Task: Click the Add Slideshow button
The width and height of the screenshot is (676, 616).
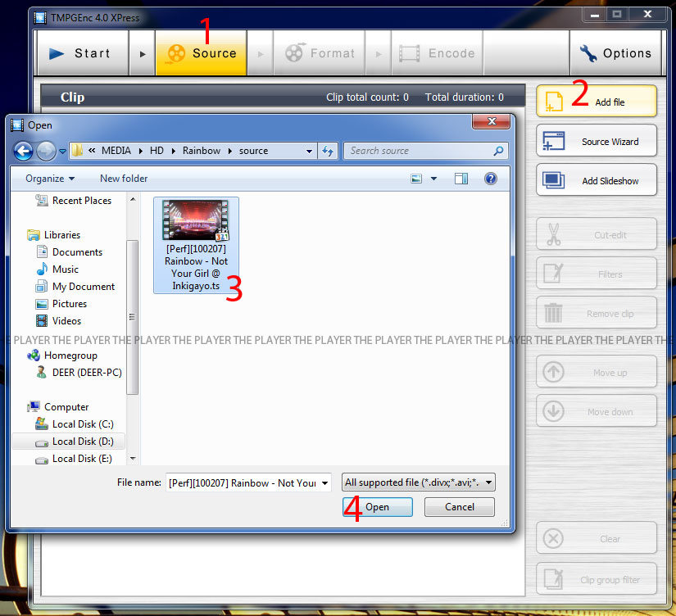Action: 597,180
